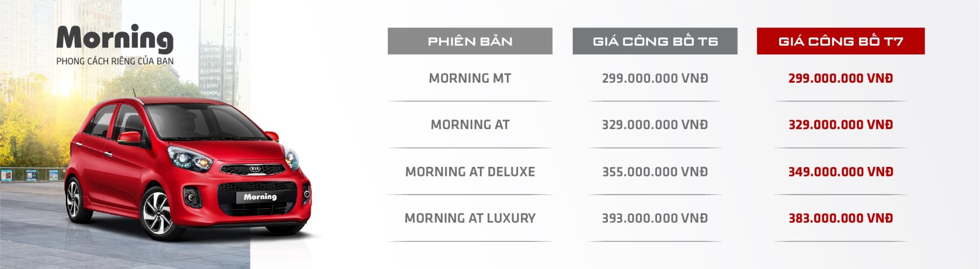Click the red T7 price 299.000.000 VNĐ
The width and height of the screenshot is (980, 269).
[841, 78]
